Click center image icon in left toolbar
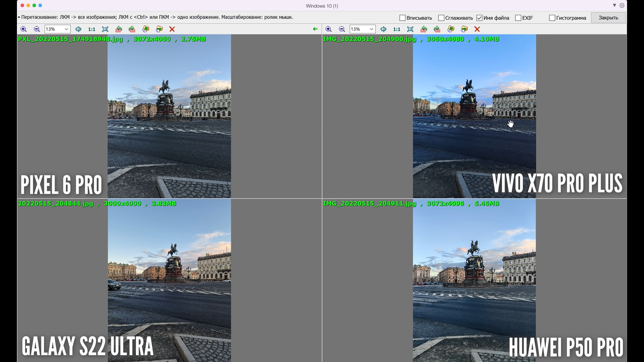 coord(78,29)
